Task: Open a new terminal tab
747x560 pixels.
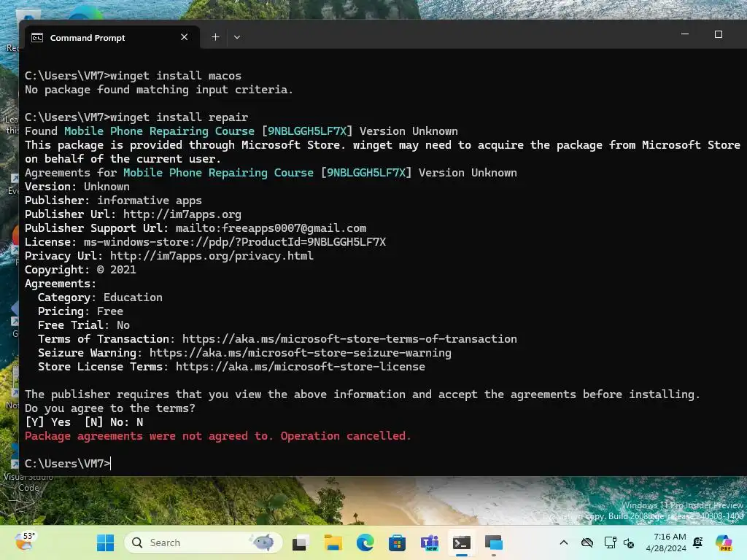Action: tap(215, 37)
